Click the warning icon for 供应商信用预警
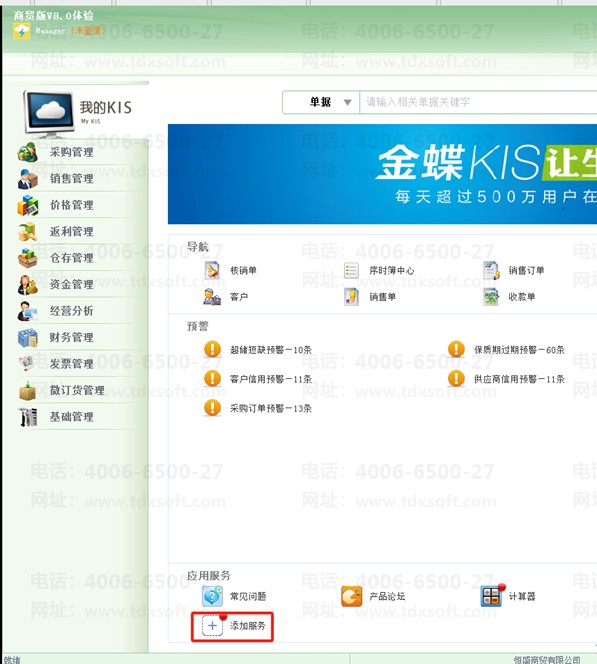This screenshot has width=597, height=664. (456, 379)
